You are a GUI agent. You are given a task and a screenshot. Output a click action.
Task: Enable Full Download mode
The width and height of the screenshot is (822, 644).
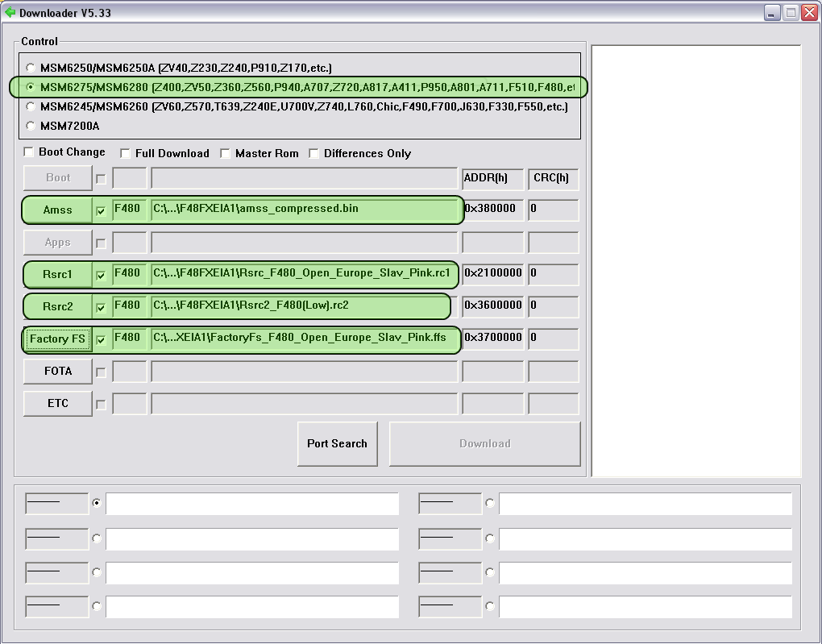point(125,152)
